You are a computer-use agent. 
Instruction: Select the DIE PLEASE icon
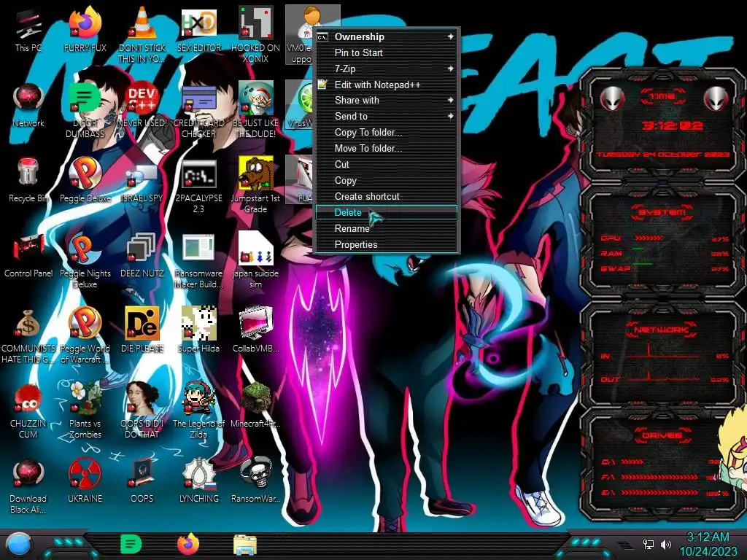[142, 331]
